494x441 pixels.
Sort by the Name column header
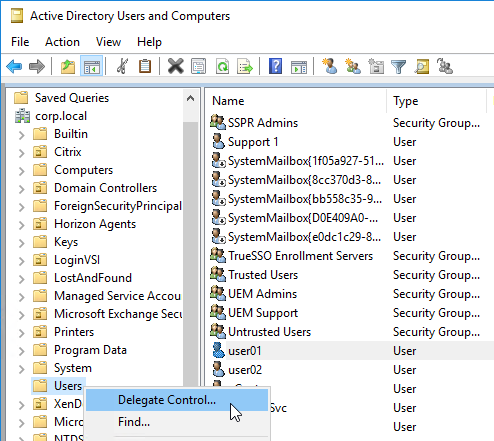(x=296, y=101)
